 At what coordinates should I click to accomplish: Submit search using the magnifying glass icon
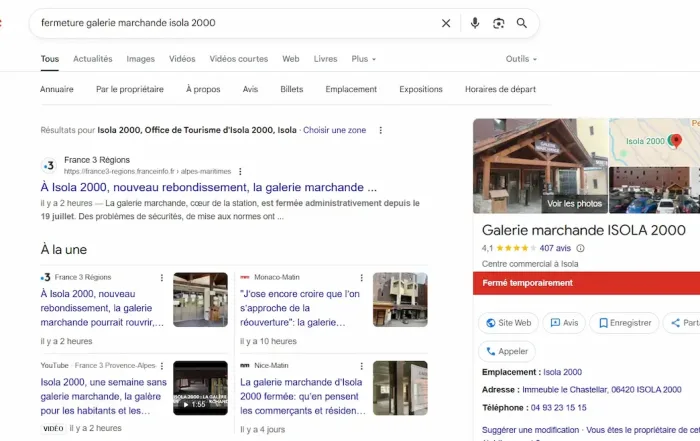[x=521, y=23]
